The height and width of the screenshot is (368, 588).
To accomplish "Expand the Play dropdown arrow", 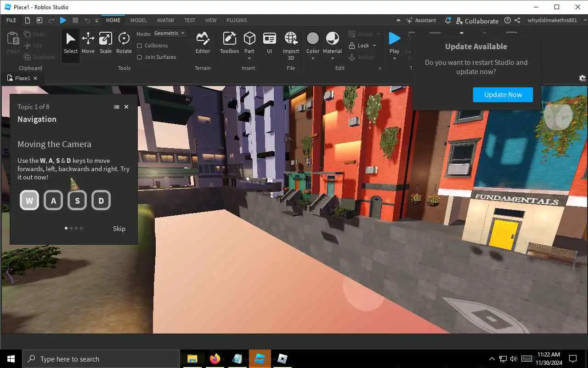I will tap(395, 58).
